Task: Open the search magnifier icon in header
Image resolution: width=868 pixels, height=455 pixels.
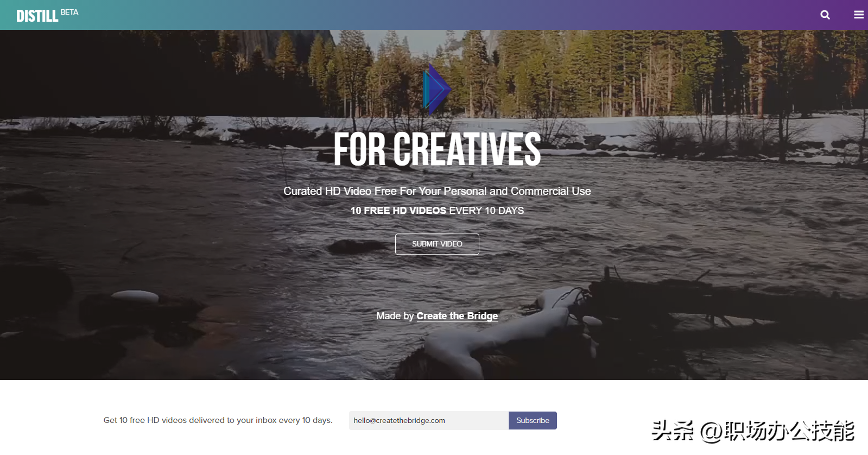Action: click(x=825, y=15)
